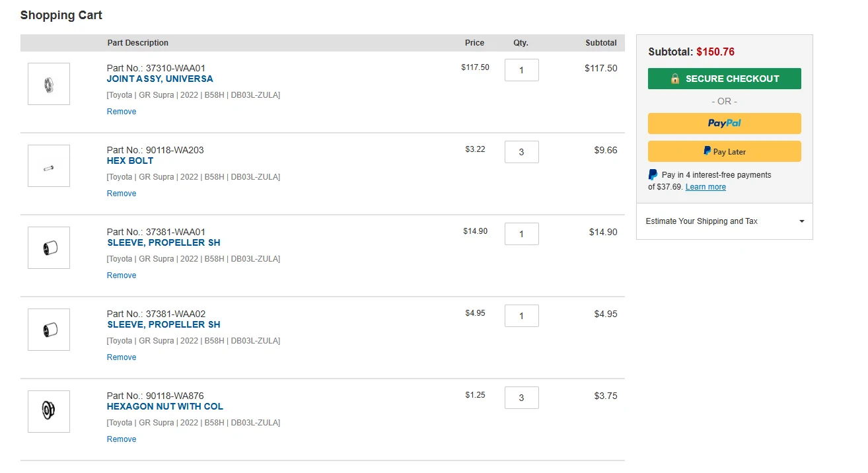This screenshot has height=473, width=868.
Task: View the 37381-WAA01 sleeve thumbnail image
Action: tap(49, 248)
